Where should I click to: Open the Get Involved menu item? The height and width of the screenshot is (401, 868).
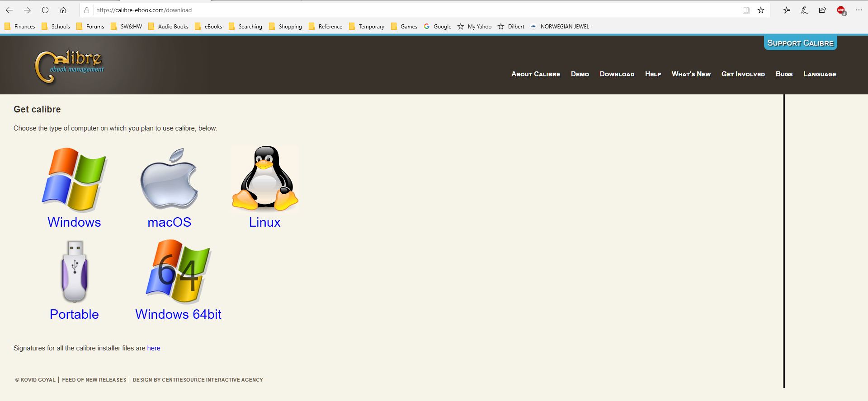click(743, 74)
